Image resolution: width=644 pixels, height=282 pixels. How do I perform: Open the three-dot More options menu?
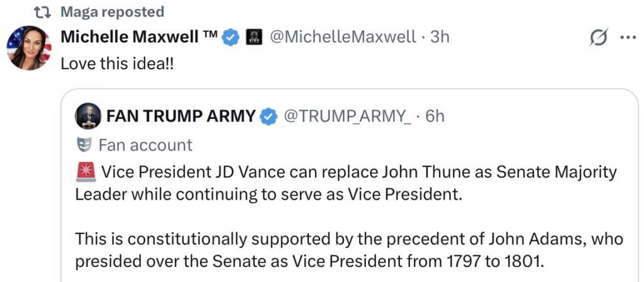(628, 37)
